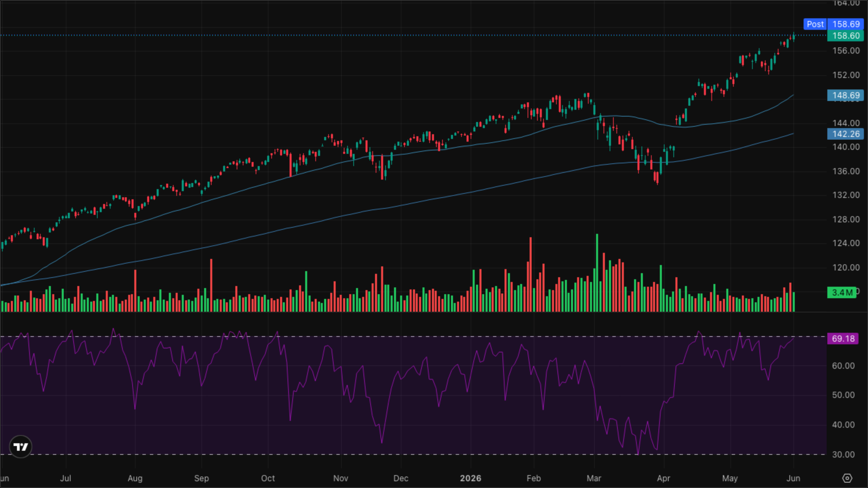This screenshot has height=488, width=868.
Task: Click the Apr label on time axis
Action: point(663,478)
